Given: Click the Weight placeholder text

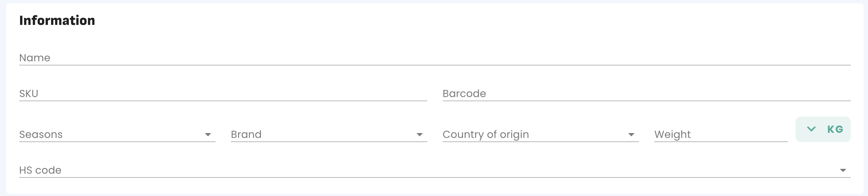Looking at the screenshot, I should (x=672, y=134).
